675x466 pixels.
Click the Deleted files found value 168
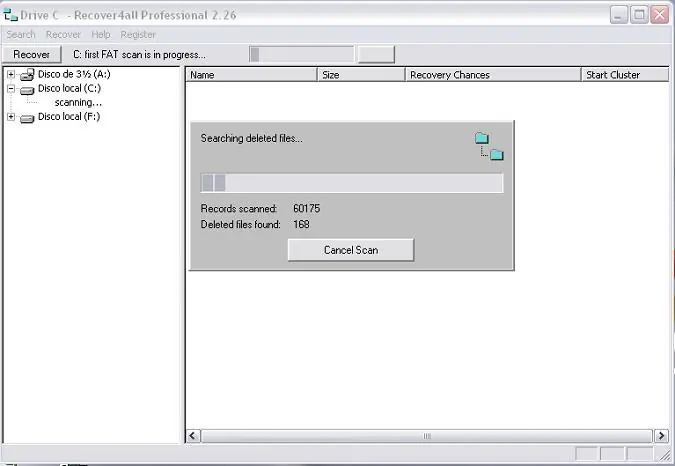point(301,224)
